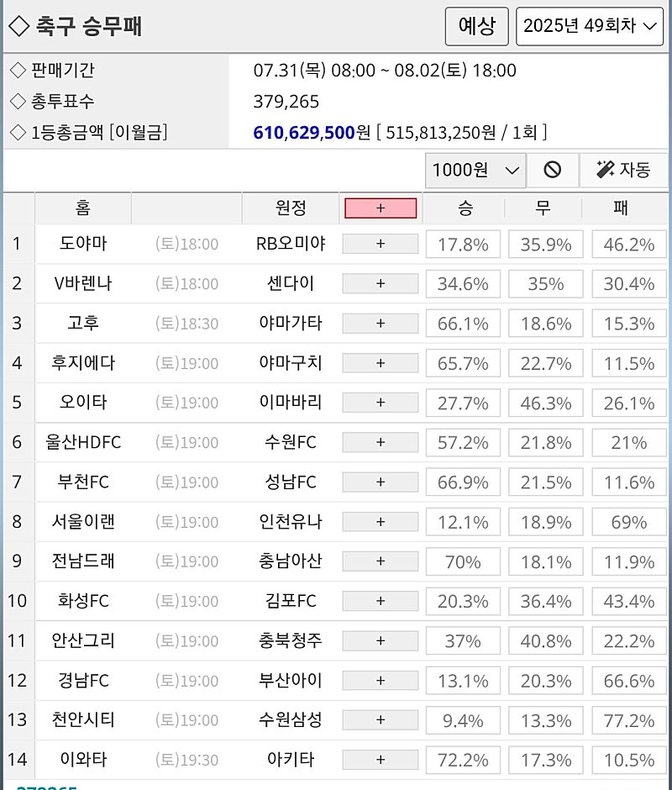672x790 pixels.
Task: Select 승 70% for 전남드래 match
Action: pos(463,561)
